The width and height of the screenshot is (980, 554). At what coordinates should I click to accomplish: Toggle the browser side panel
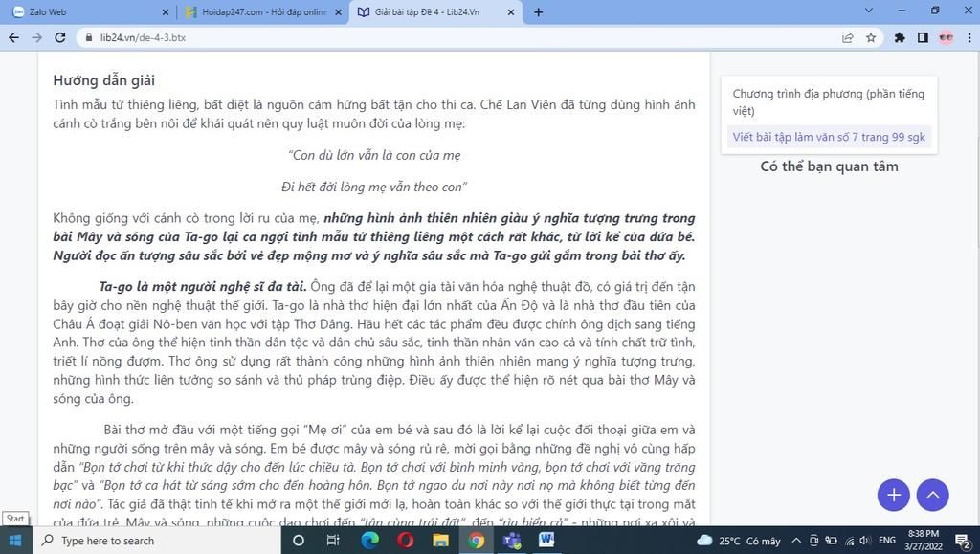click(923, 37)
